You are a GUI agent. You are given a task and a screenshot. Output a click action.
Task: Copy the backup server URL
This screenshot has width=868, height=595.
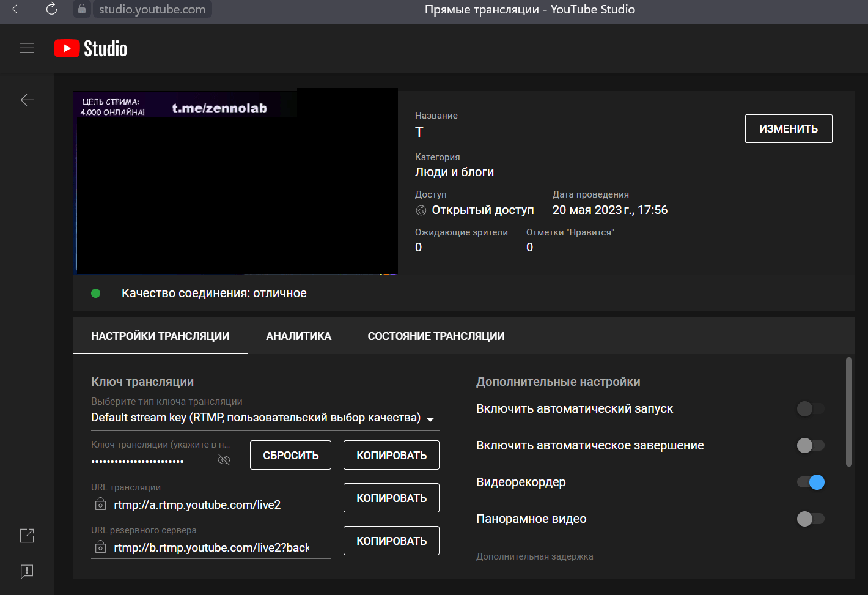coord(391,541)
